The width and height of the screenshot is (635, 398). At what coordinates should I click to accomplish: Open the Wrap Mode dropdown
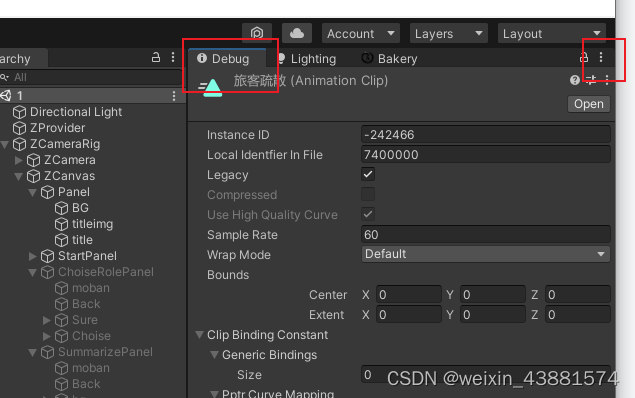pos(486,254)
